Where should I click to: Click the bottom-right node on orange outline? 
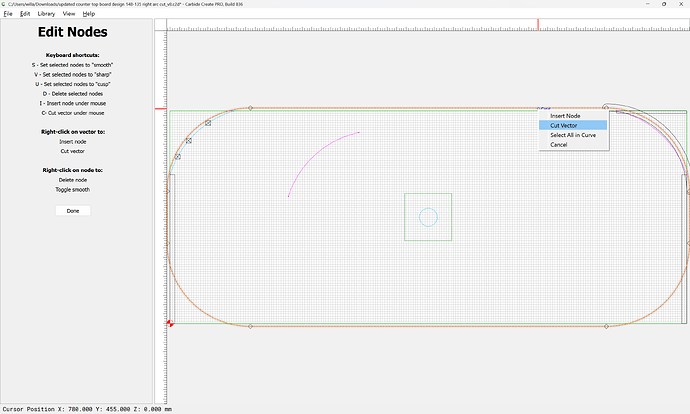coord(606,326)
